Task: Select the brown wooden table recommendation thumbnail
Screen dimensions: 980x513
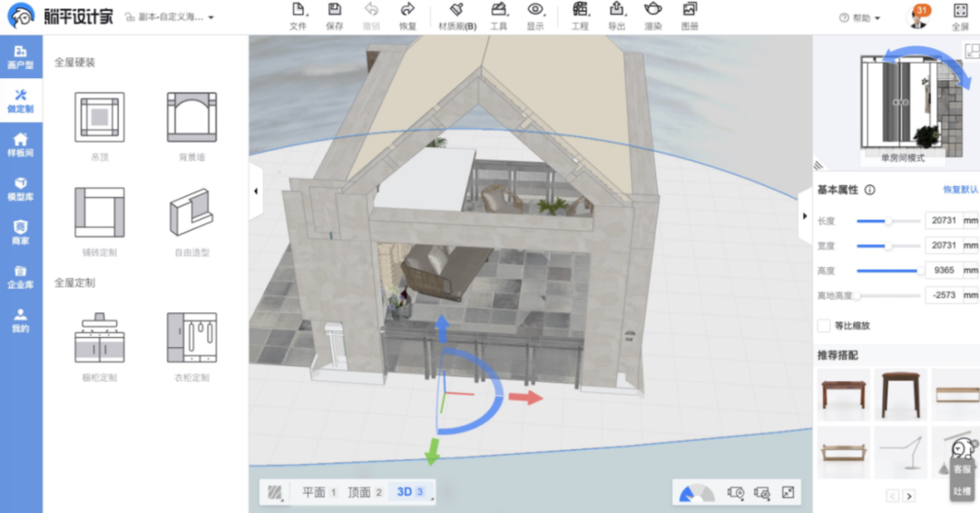Action: 844,394
